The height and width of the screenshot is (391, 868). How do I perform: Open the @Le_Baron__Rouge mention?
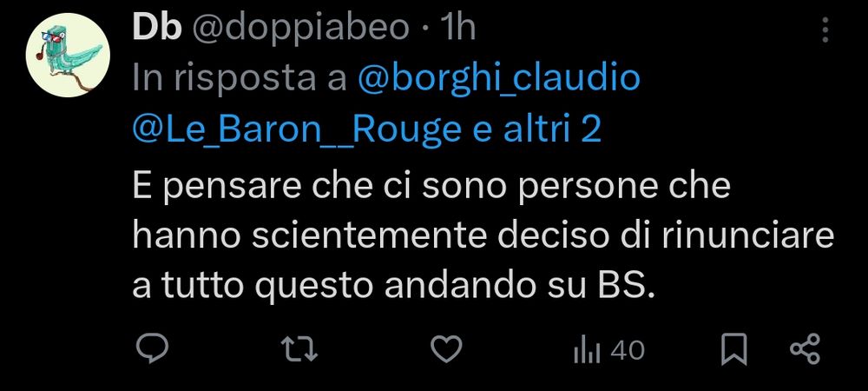(x=297, y=129)
